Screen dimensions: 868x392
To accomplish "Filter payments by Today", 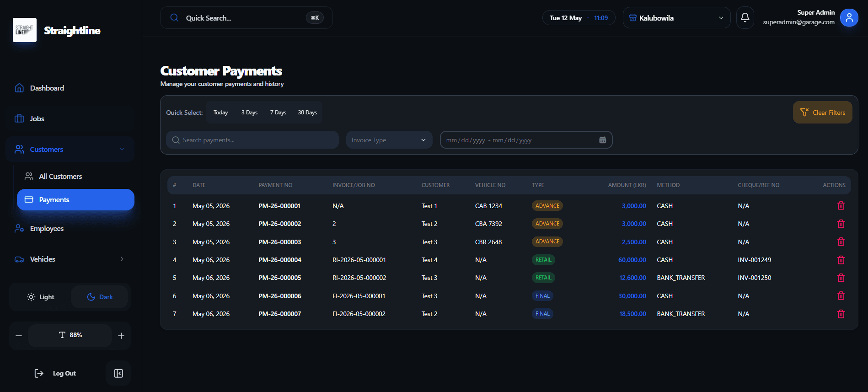I will tap(220, 113).
